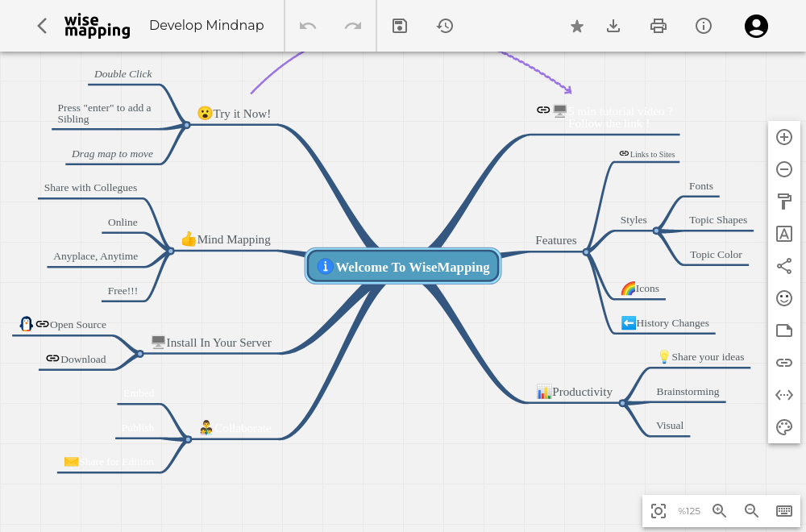Open the map info icon
The image size is (806, 532).
tap(703, 26)
